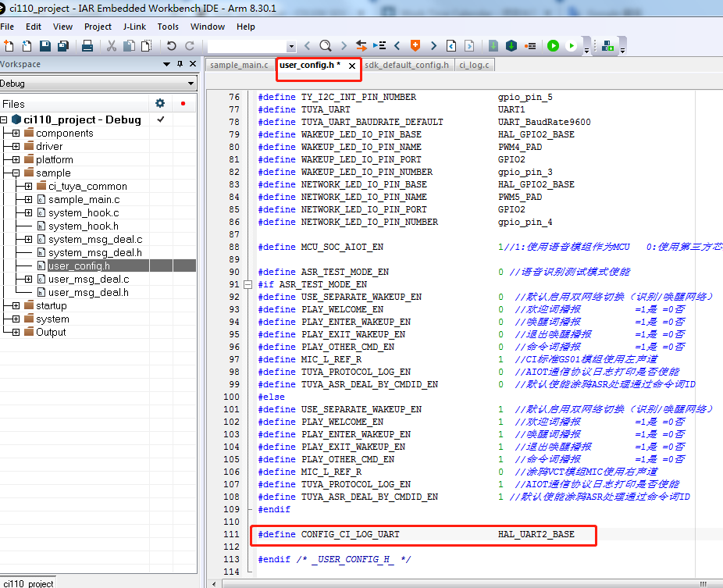
Task: Open the main toolbar overflow options
Action: click(x=586, y=50)
